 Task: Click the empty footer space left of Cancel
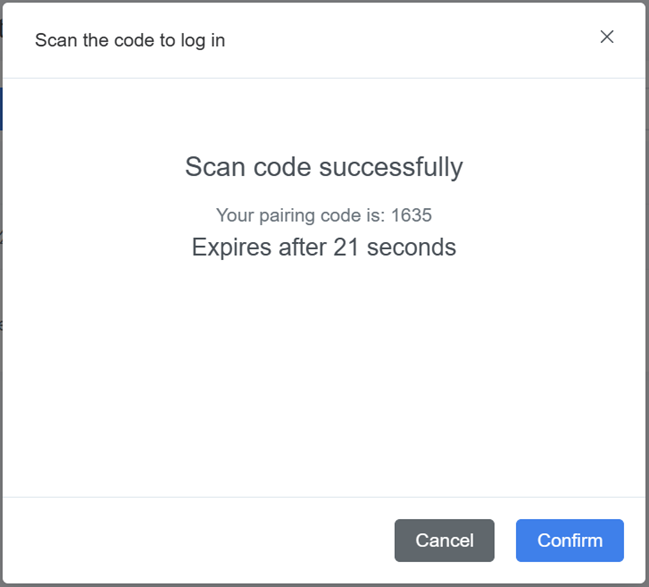pyautogui.click(x=200, y=540)
